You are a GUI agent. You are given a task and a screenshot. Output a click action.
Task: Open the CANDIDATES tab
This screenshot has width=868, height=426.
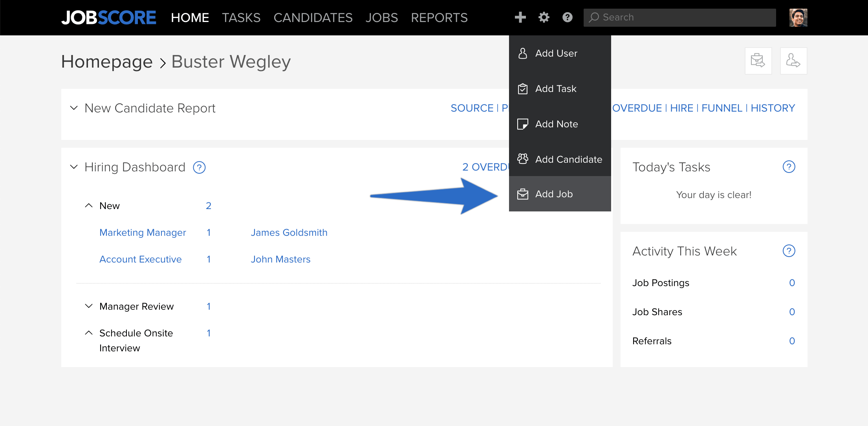click(313, 18)
